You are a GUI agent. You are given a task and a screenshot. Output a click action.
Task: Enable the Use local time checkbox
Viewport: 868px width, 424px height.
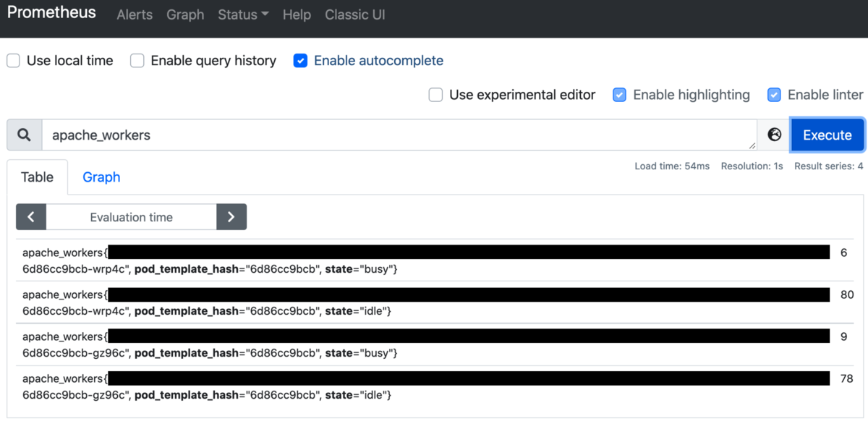click(x=12, y=61)
